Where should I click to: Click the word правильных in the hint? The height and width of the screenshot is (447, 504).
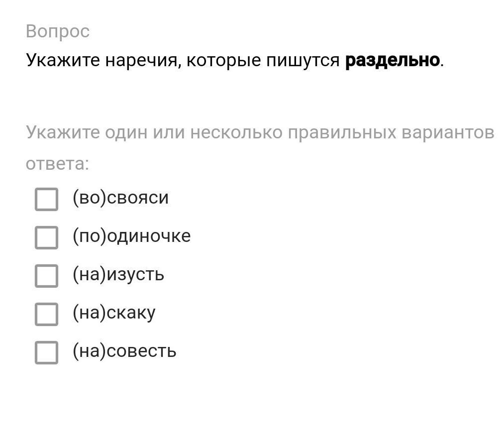pos(342,132)
